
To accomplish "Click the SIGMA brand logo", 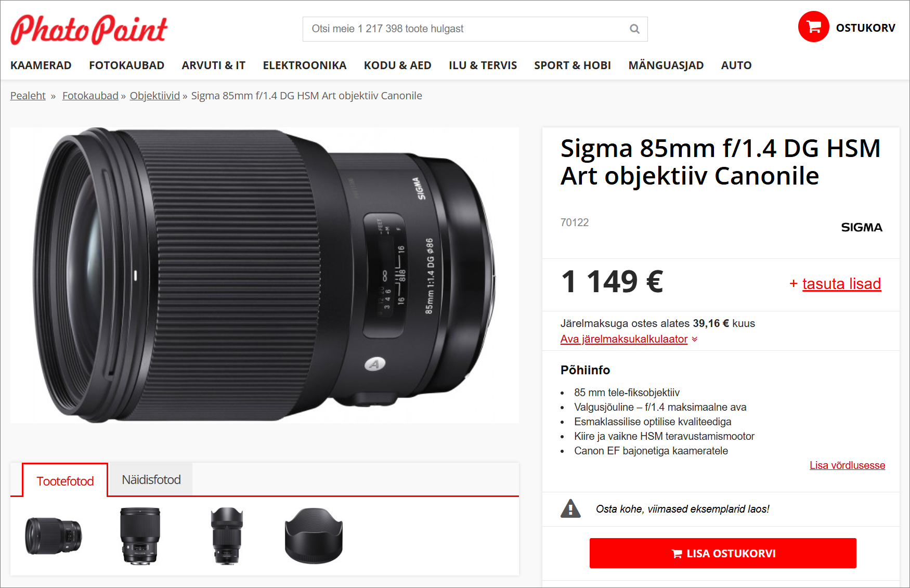I will (862, 227).
